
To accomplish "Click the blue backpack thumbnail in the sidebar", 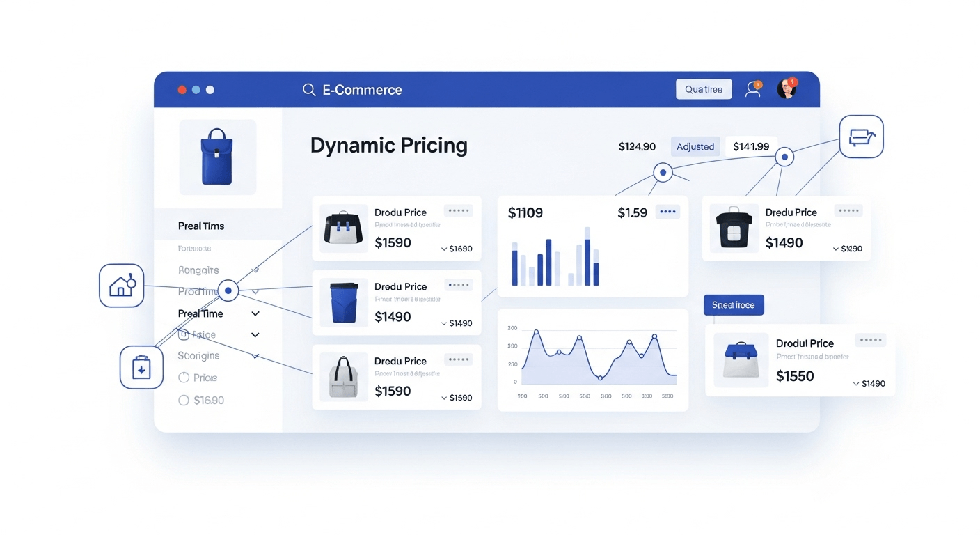I will 217,157.
